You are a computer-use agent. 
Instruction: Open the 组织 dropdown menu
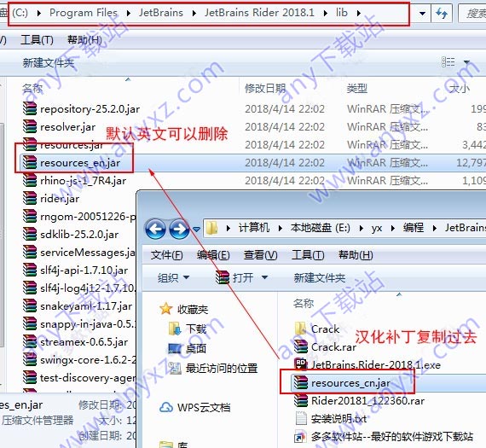click(x=173, y=277)
